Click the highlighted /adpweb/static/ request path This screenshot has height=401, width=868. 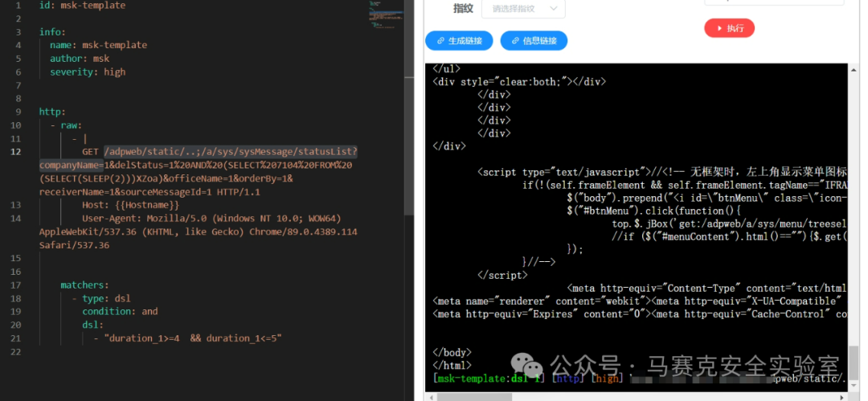[x=231, y=152]
